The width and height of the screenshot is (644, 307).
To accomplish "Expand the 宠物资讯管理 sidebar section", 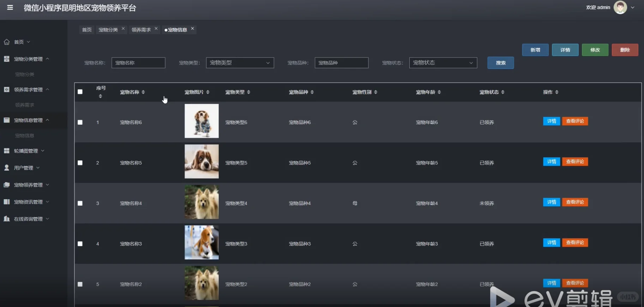I will [x=47, y=202].
